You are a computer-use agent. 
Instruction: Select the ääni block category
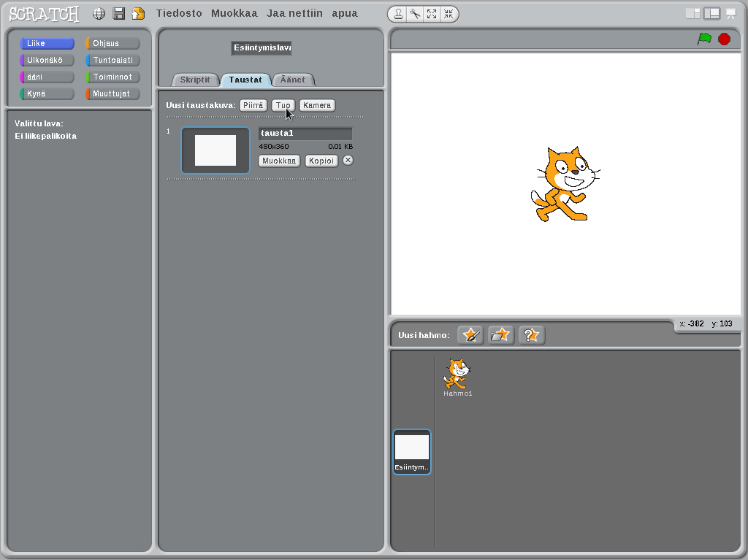[x=47, y=77]
